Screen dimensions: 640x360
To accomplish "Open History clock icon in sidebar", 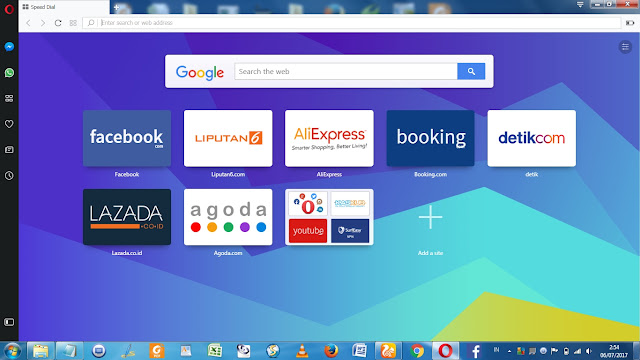I will click(x=9, y=176).
